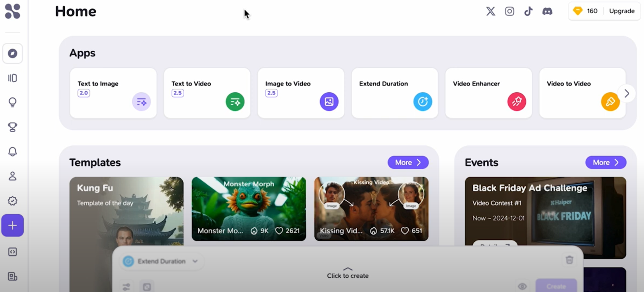Expand the Click to create panel
Image resolution: width=644 pixels, height=292 pixels.
point(348,273)
